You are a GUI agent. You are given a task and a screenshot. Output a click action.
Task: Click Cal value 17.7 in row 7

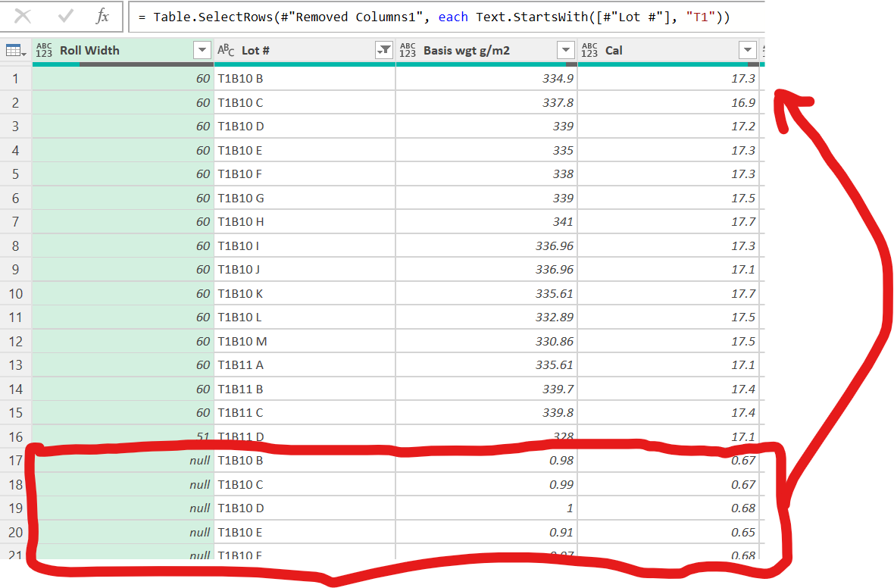pos(668,221)
